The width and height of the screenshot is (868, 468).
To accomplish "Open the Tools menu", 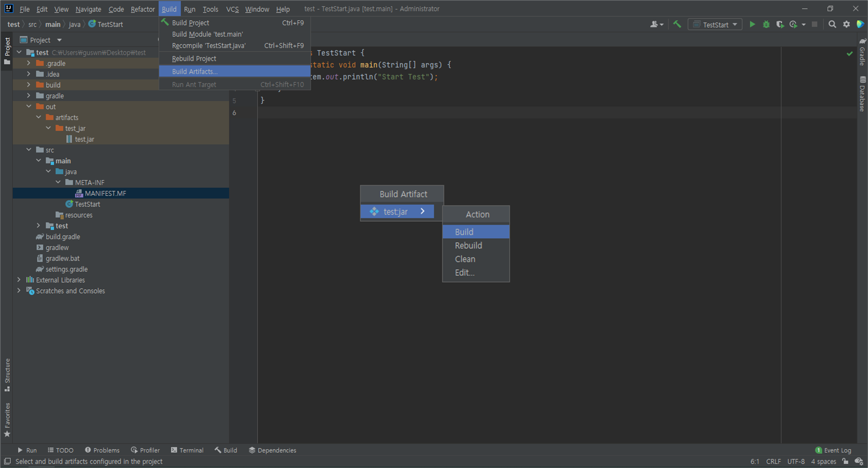I will click(x=210, y=9).
